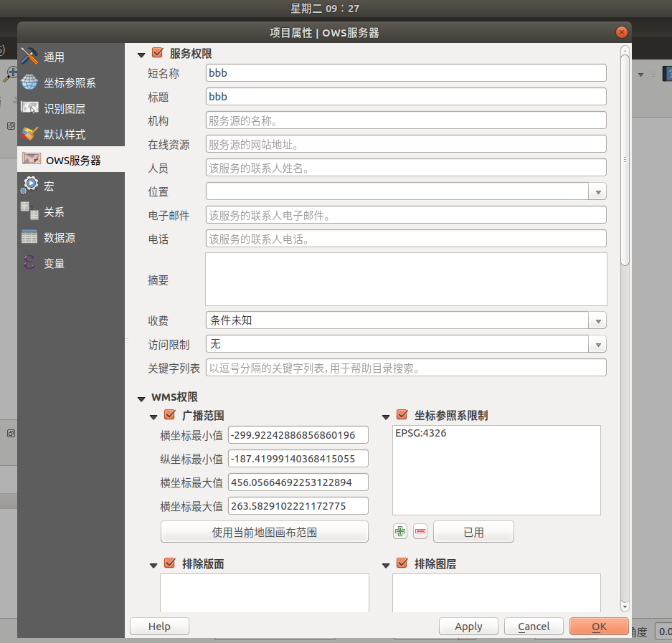Click the field showing 263.582910221172775

pyautogui.click(x=298, y=506)
